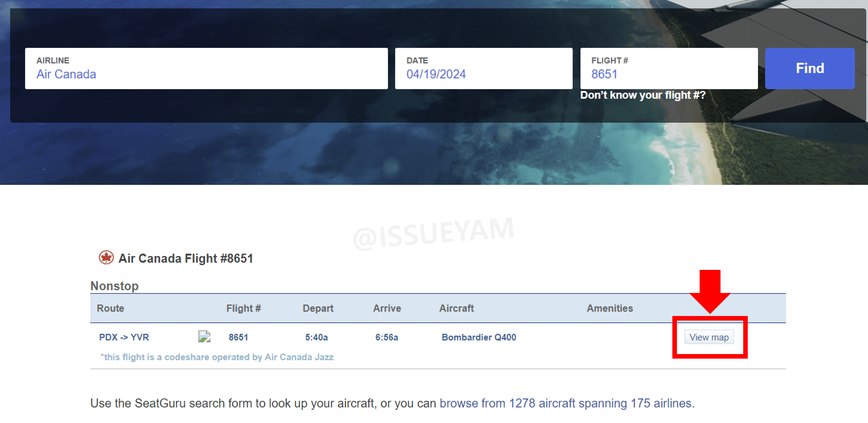Click the 6:56a arrival time

click(x=387, y=337)
